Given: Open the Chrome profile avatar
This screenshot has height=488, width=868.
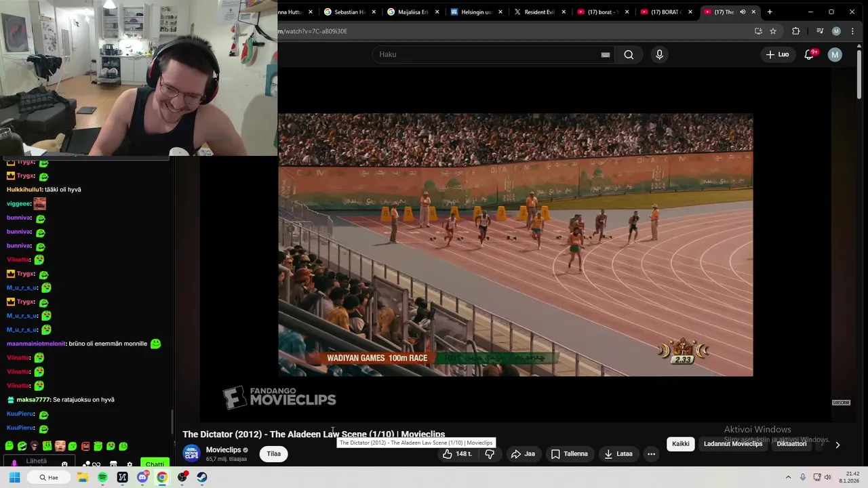Looking at the screenshot, I should point(836,31).
